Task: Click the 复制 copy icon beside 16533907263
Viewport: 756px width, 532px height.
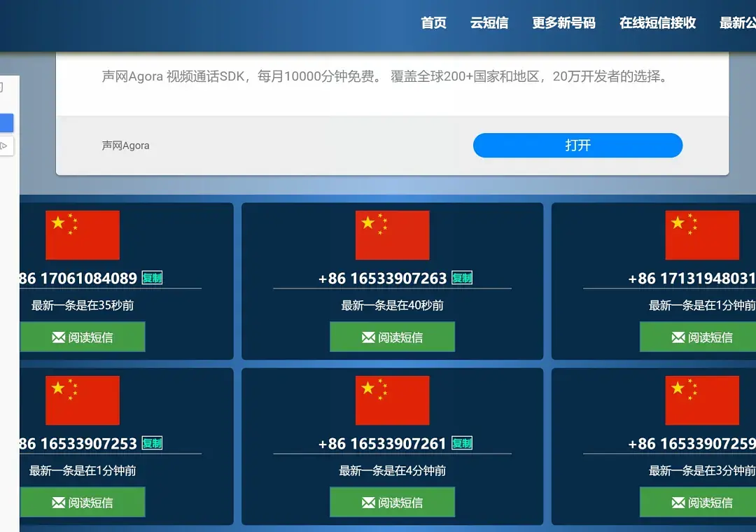Action: [x=462, y=278]
